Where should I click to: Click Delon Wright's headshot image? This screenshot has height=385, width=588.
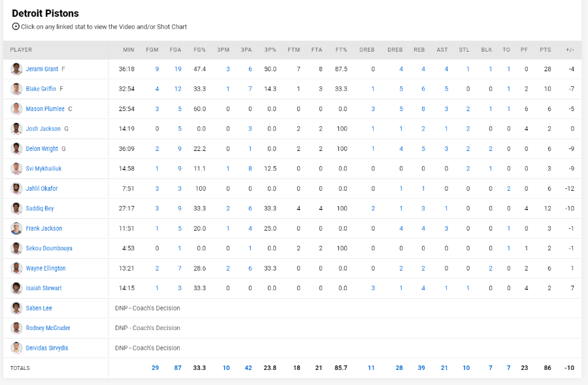pos(16,148)
